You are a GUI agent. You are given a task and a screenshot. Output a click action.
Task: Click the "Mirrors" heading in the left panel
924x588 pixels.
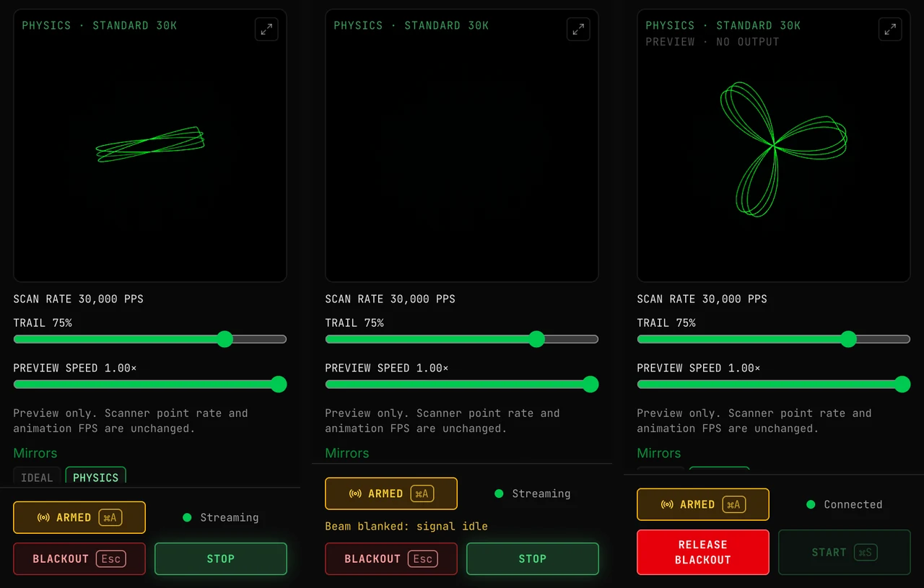pos(35,453)
